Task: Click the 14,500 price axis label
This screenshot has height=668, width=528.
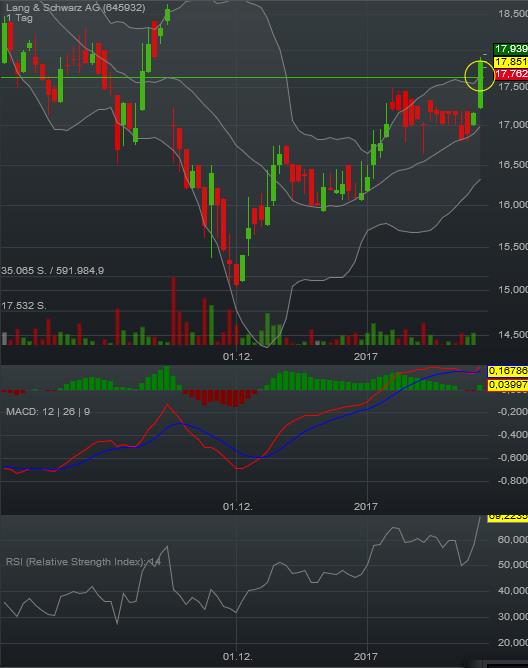Action: point(513,335)
